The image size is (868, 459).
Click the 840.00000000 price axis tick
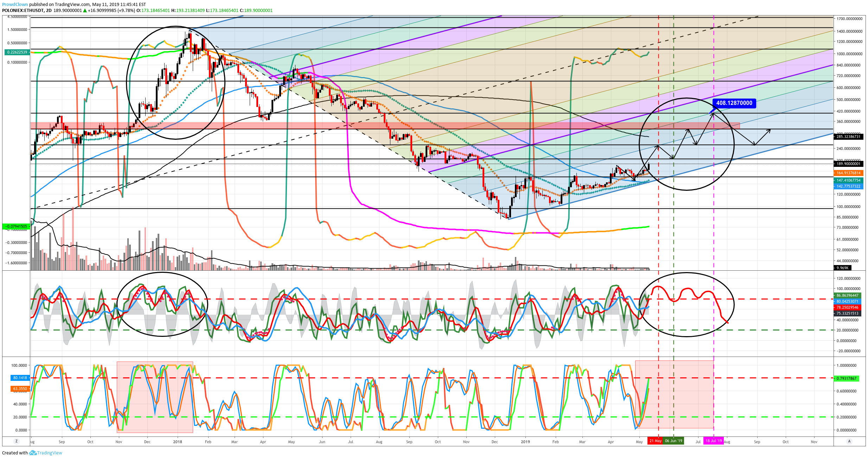(849, 65)
